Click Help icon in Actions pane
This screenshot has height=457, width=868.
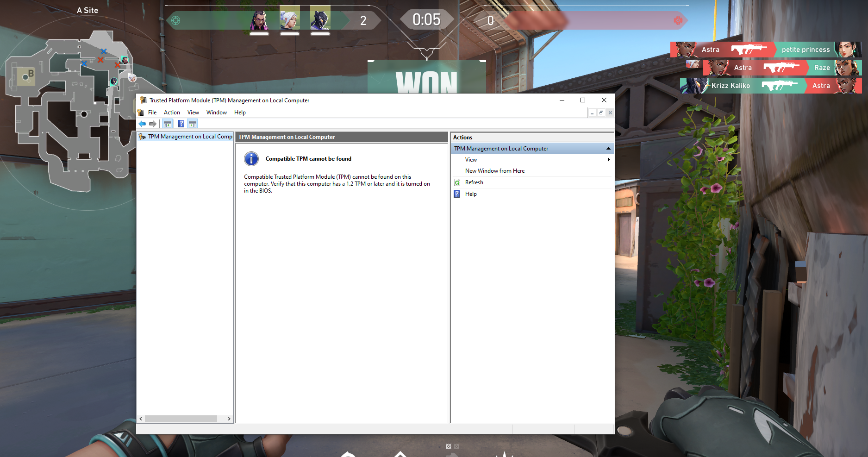(x=457, y=194)
